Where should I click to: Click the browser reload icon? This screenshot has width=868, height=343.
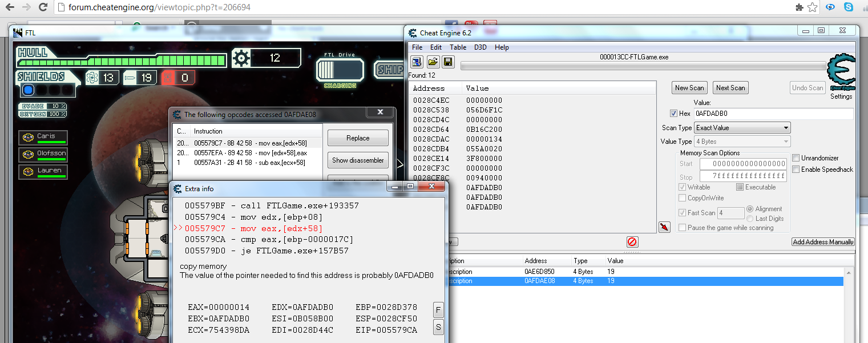(x=43, y=7)
